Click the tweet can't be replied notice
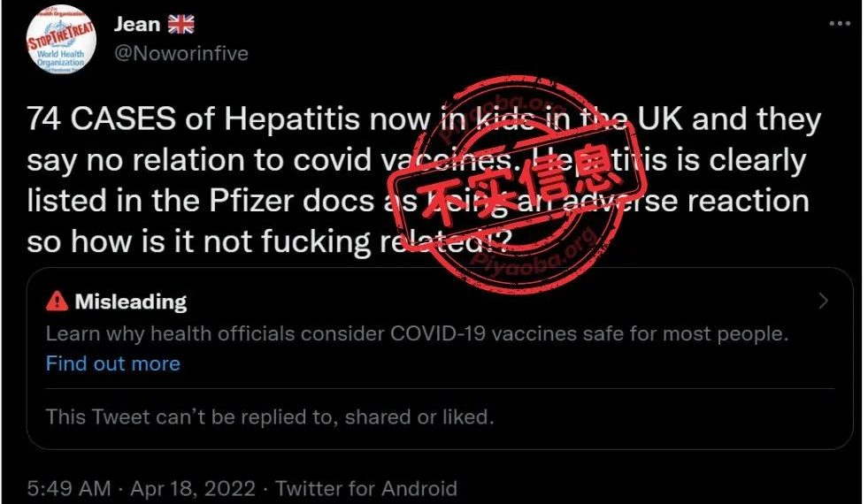 click(270, 417)
